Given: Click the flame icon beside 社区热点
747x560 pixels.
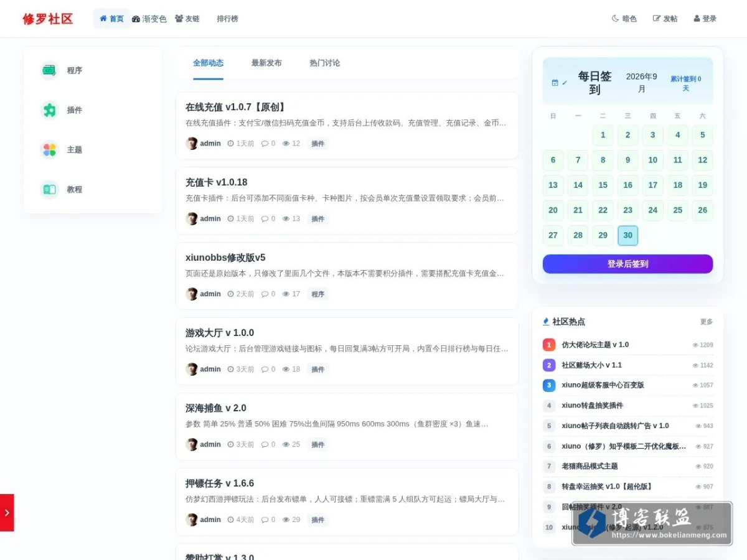Looking at the screenshot, I should coord(546,322).
